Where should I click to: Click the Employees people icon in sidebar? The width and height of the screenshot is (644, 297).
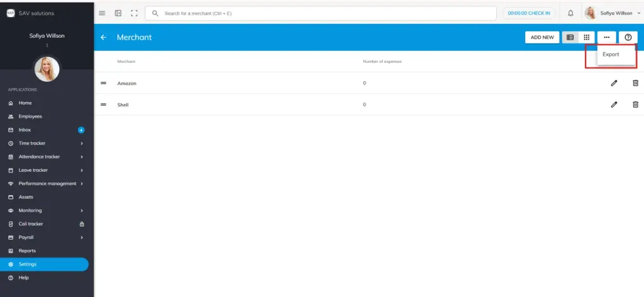click(x=11, y=116)
